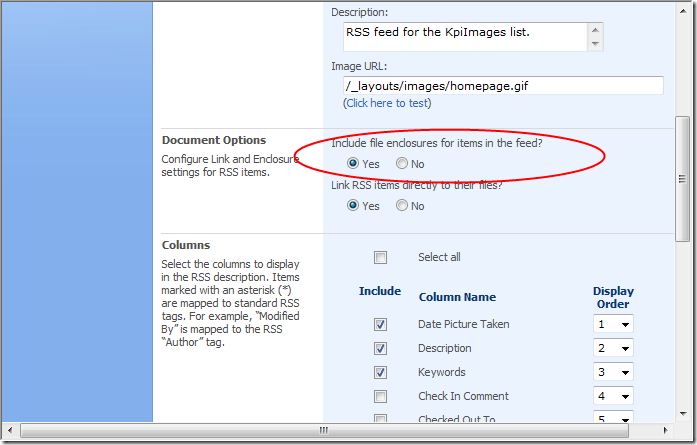This screenshot has width=697, height=445.
Task: Uncheck the Date Picture Taken checkbox
Action: 380,324
